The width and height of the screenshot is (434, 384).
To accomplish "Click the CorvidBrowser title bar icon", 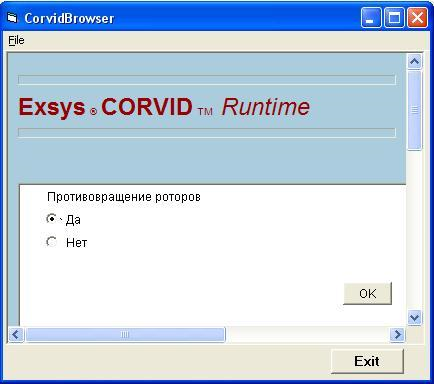I will [13, 18].
